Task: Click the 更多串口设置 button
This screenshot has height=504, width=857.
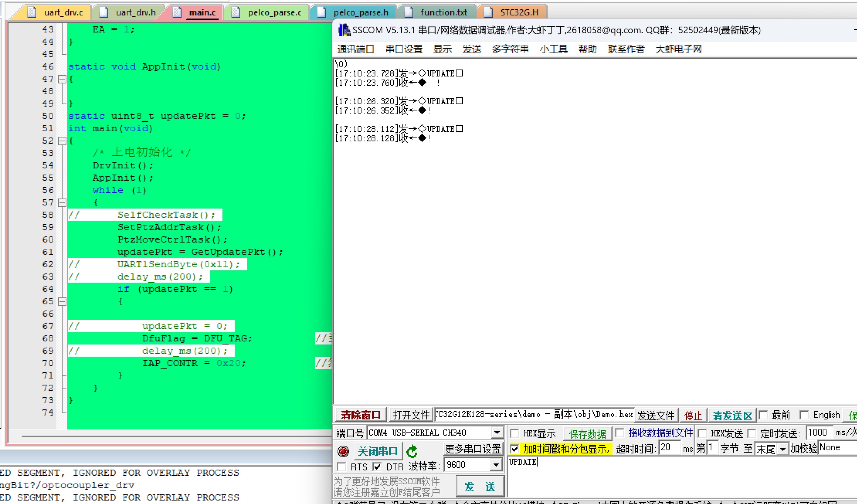Action: point(473,448)
